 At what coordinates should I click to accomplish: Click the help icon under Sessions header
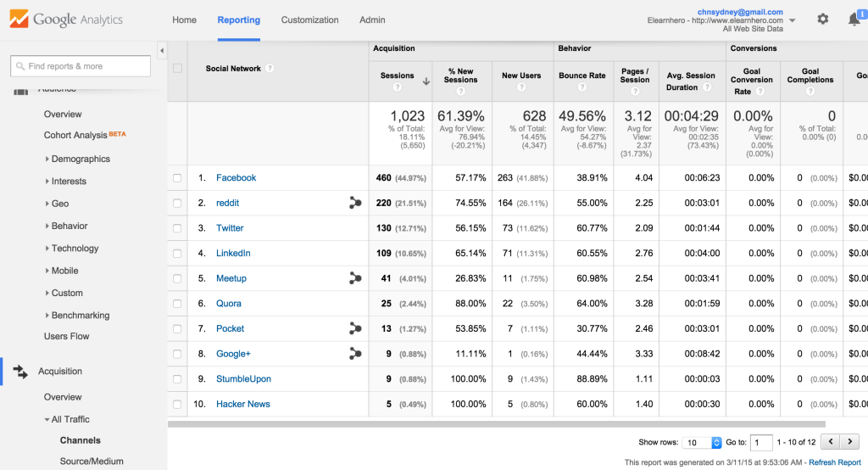(397, 87)
